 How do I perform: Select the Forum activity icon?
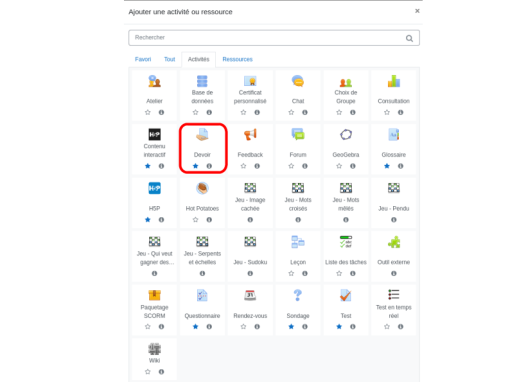[298, 135]
